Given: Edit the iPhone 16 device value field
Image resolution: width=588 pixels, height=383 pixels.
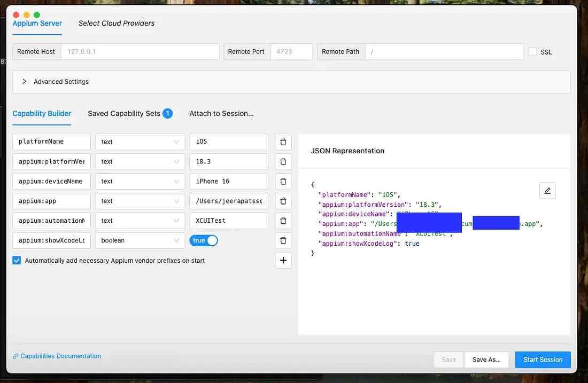Looking at the screenshot, I should click(229, 182).
